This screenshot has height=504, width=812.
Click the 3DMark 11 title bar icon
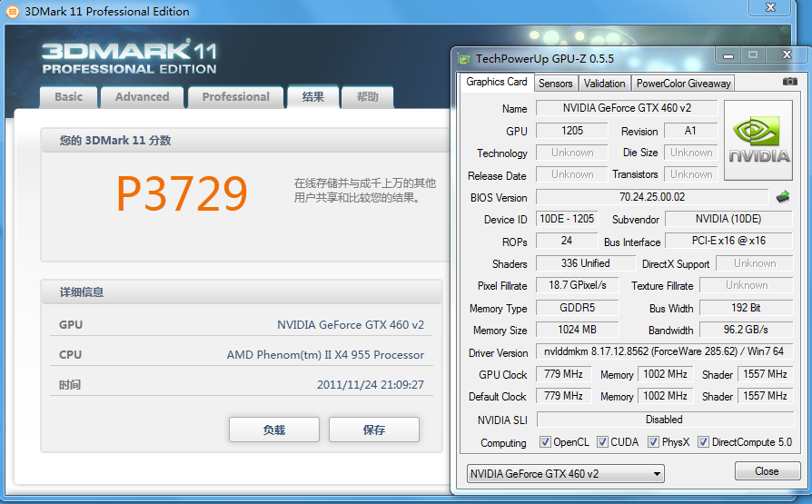(x=12, y=12)
